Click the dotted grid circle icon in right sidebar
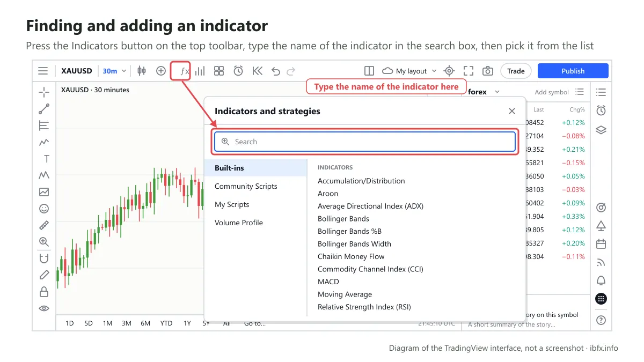644x362 pixels. (601, 299)
